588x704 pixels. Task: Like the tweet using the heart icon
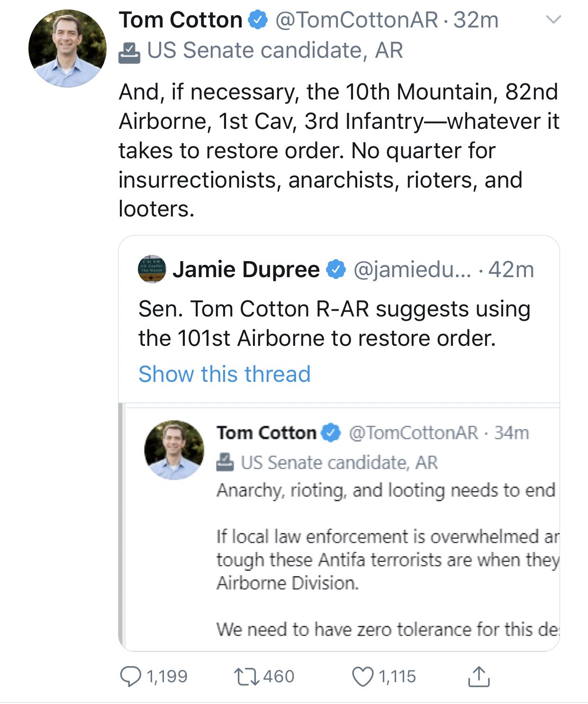tap(363, 676)
